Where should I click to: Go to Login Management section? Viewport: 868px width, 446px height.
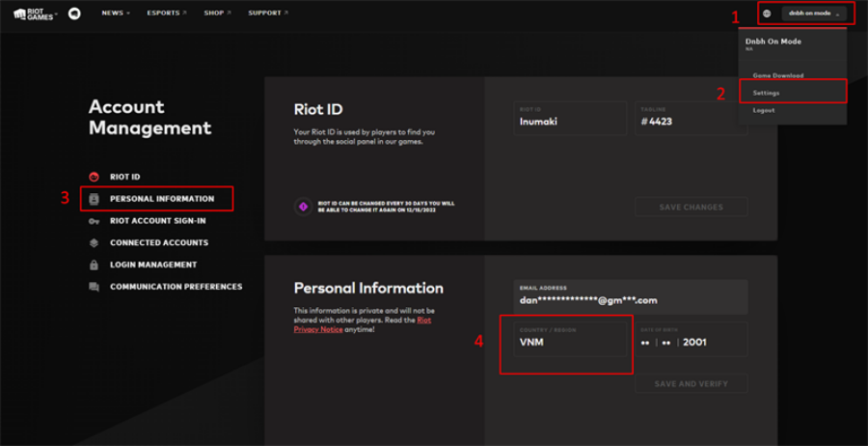pyautogui.click(x=153, y=265)
